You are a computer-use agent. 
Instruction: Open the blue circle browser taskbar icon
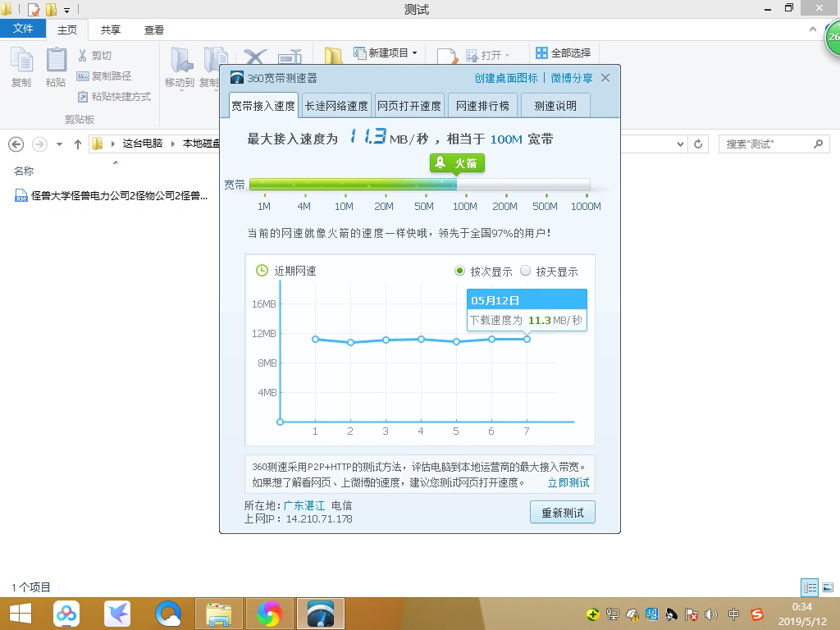168,614
